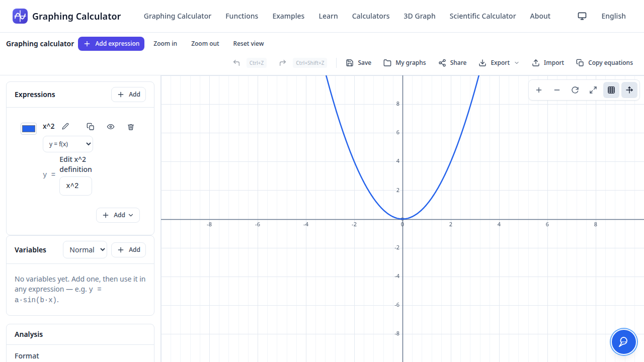This screenshot has height=362, width=644.
Task: Open the English language selector
Action: pos(613,16)
